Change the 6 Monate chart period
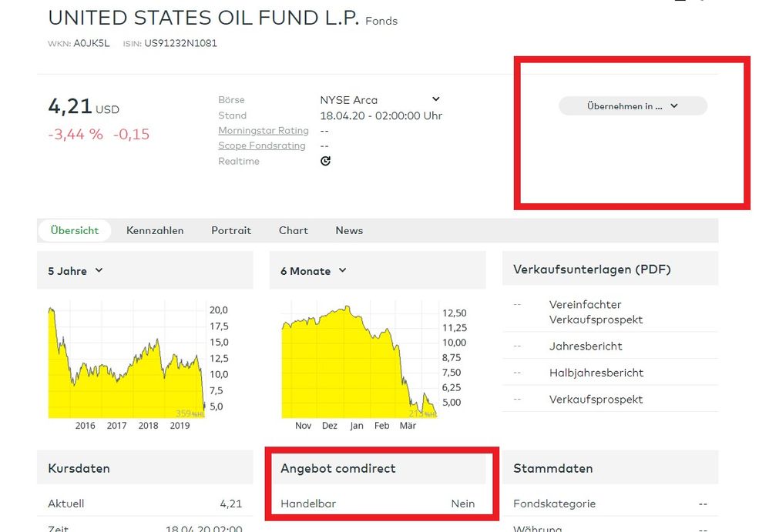The width and height of the screenshot is (769, 532). [x=314, y=271]
